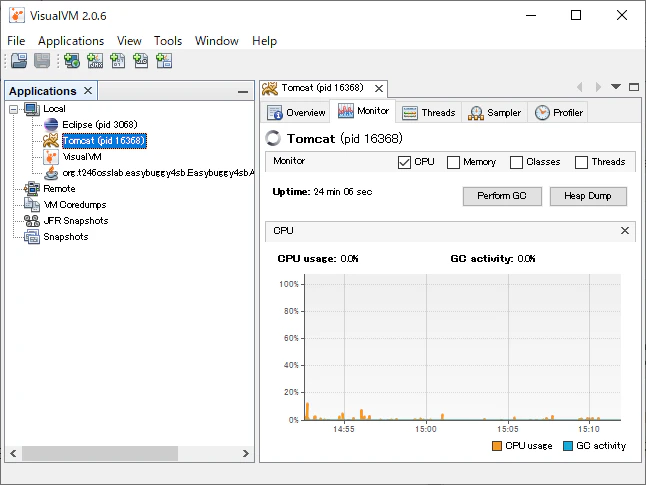Close the CPU chart panel

pos(625,231)
